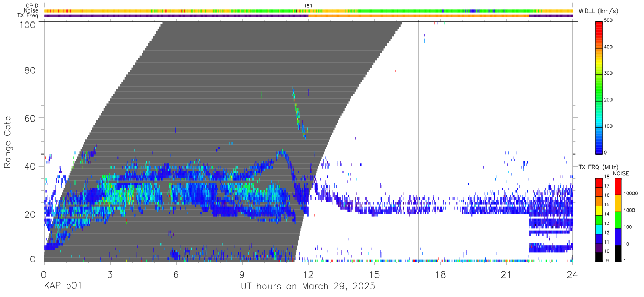Image resolution: width=644 pixels, height=297 pixels.
Task: Click x-axis tick label '18'
Action: pyautogui.click(x=441, y=274)
